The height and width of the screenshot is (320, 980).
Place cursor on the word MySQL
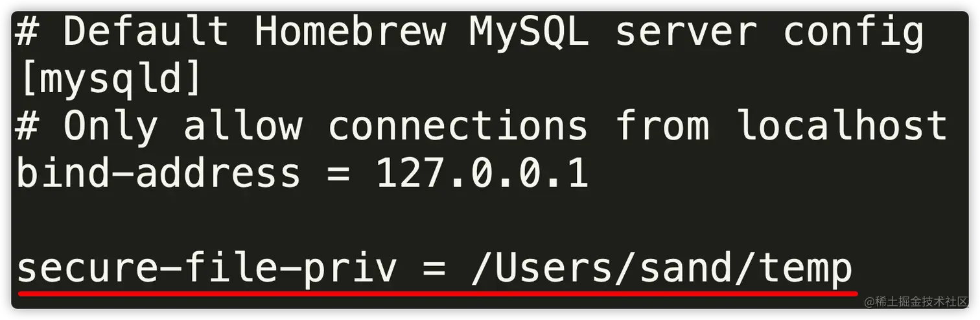530,32
